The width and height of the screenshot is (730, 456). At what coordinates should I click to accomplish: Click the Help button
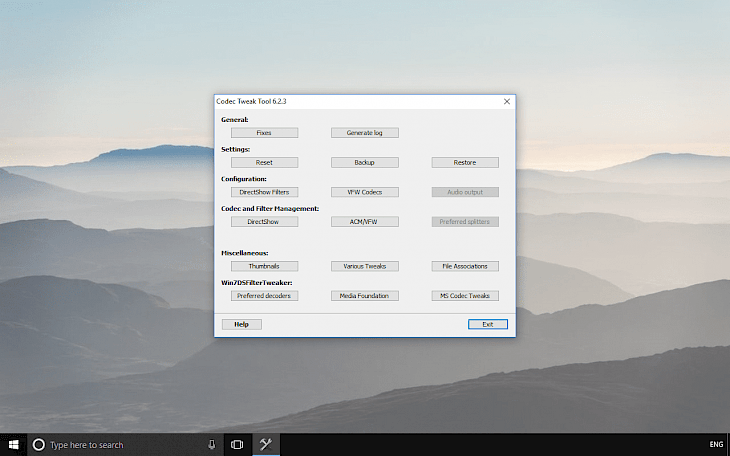(x=242, y=324)
